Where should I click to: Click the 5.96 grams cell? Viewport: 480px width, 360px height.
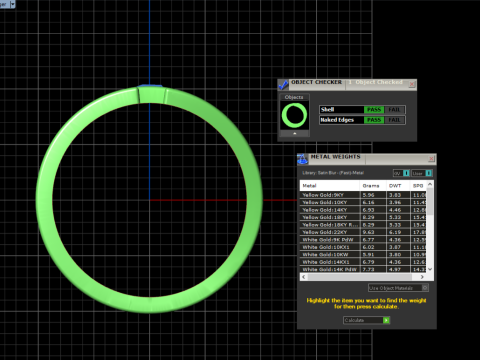[x=373, y=195]
